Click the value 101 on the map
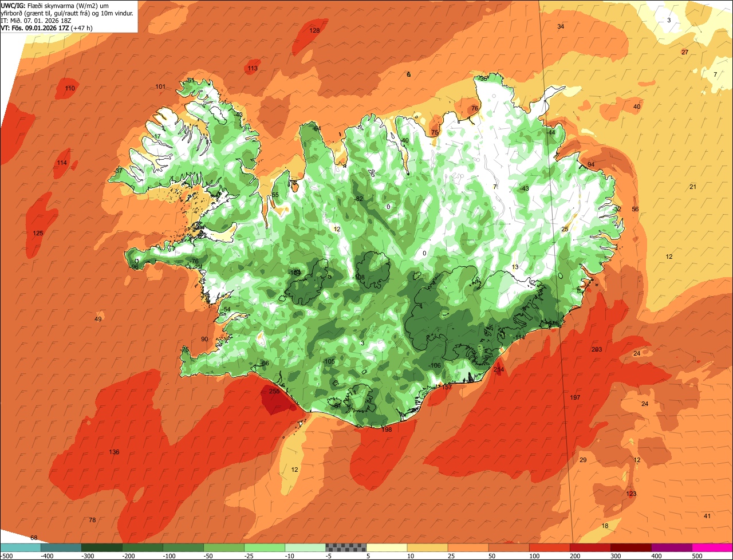The height and width of the screenshot is (560, 733). (160, 87)
